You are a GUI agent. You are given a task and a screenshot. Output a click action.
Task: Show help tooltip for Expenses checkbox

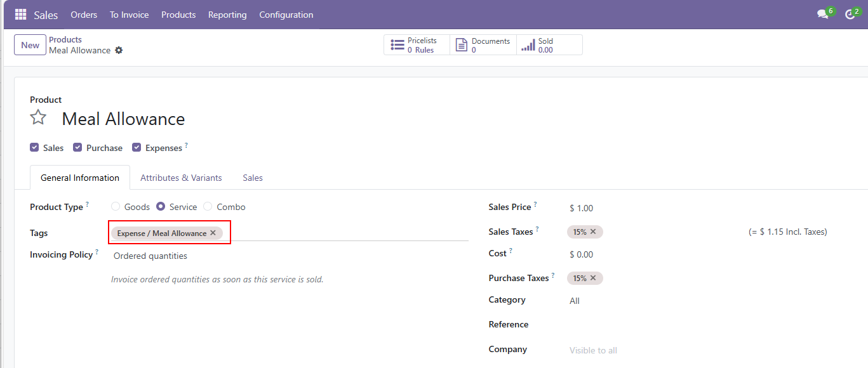coord(186,145)
